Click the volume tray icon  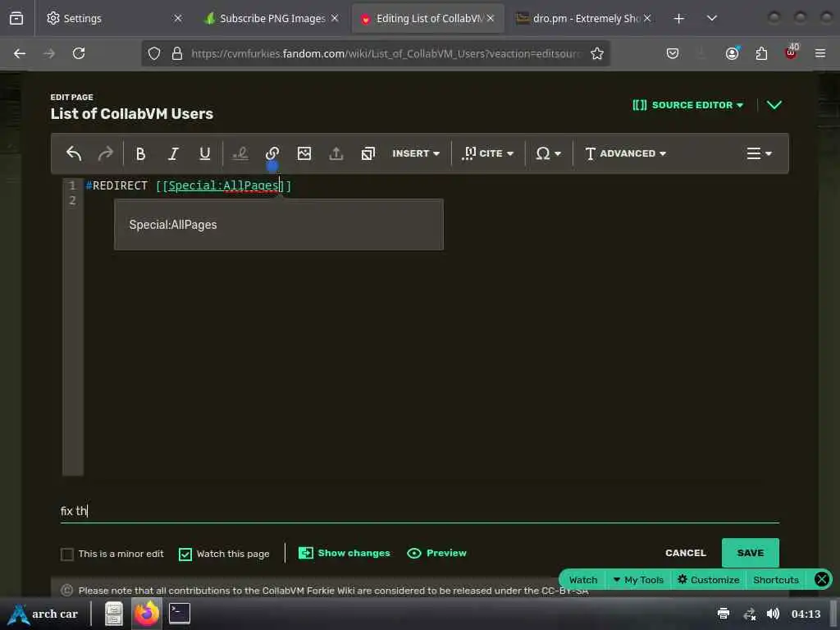[x=773, y=614]
